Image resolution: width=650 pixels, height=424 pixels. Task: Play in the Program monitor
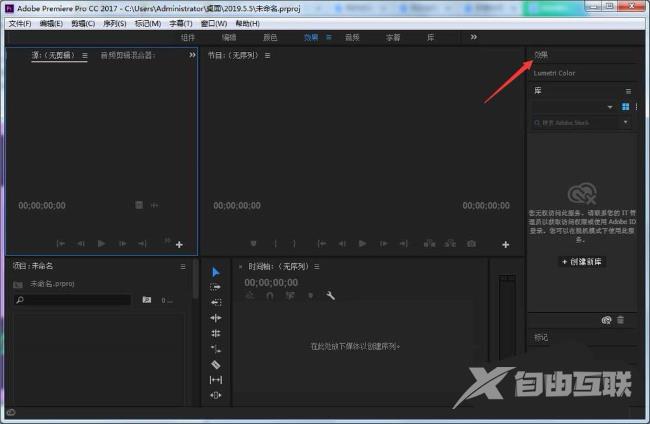point(362,244)
